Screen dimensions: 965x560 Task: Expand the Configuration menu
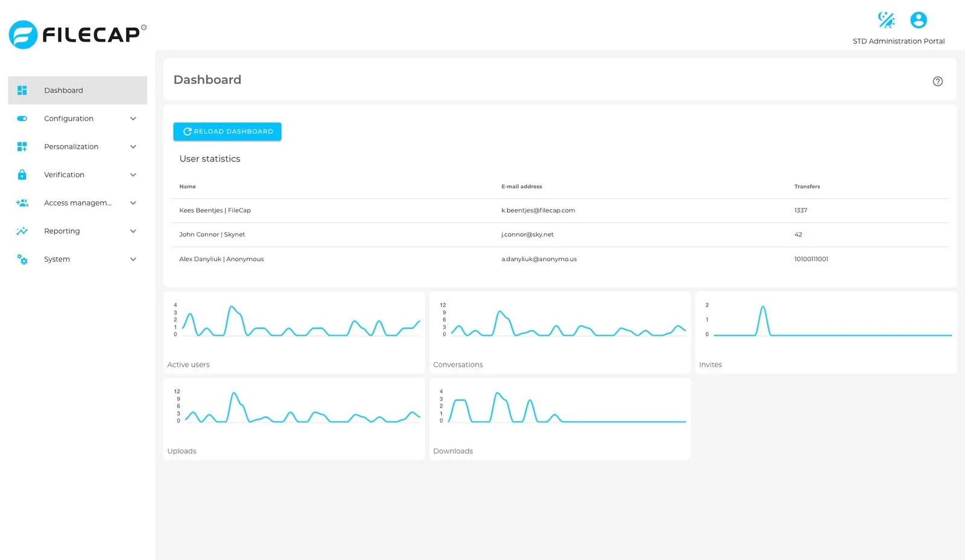click(133, 118)
